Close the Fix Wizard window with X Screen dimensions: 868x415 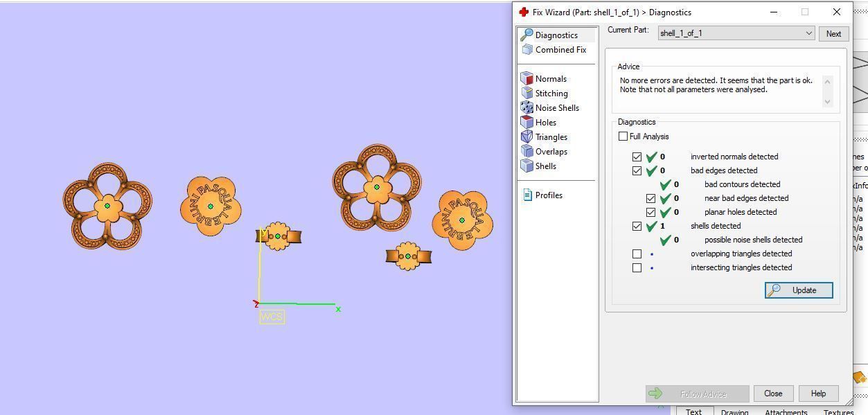coord(836,12)
